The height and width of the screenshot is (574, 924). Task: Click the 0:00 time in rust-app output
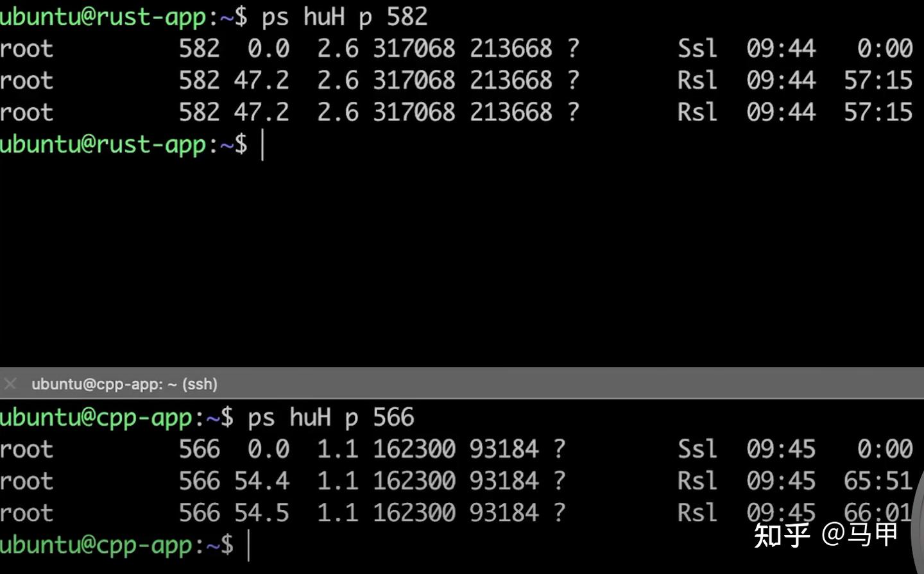[x=884, y=49]
